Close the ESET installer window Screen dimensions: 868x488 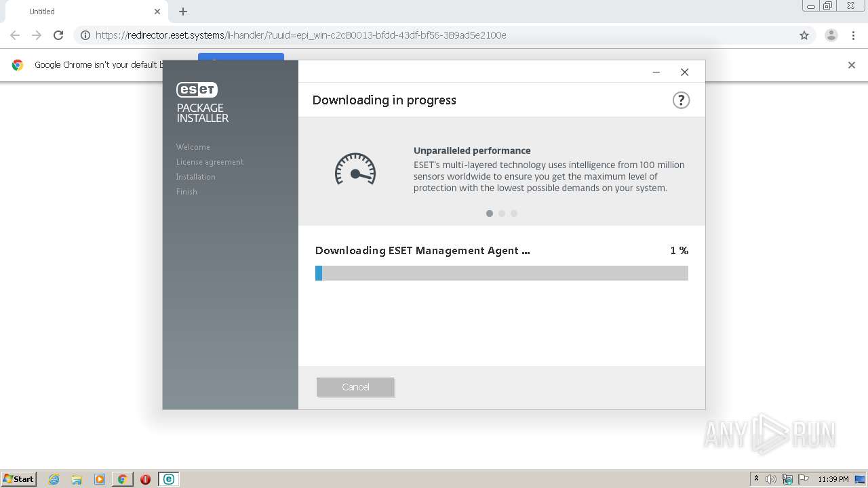coord(685,72)
